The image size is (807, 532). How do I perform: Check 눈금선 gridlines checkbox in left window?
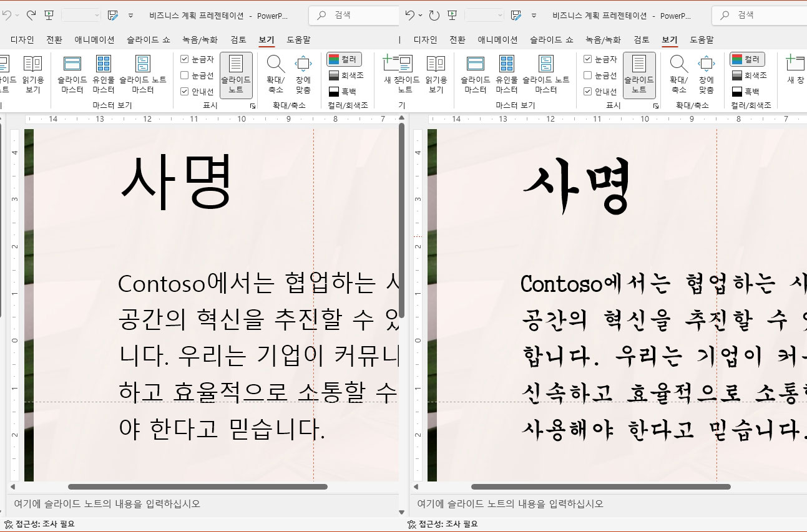click(x=185, y=75)
